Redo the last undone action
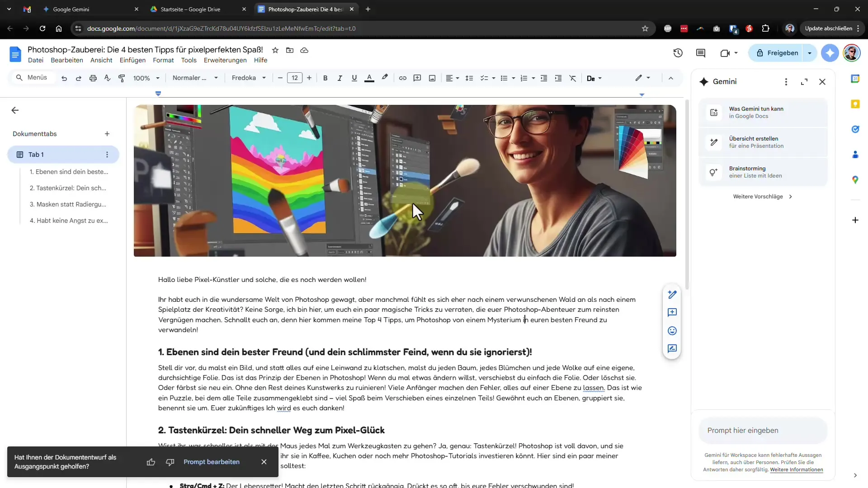868x488 pixels. [79, 78]
